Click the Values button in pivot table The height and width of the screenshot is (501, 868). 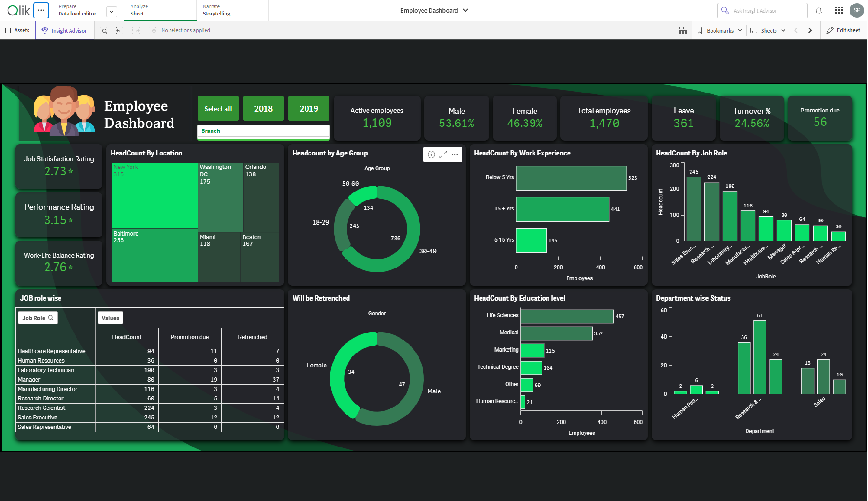pos(110,318)
